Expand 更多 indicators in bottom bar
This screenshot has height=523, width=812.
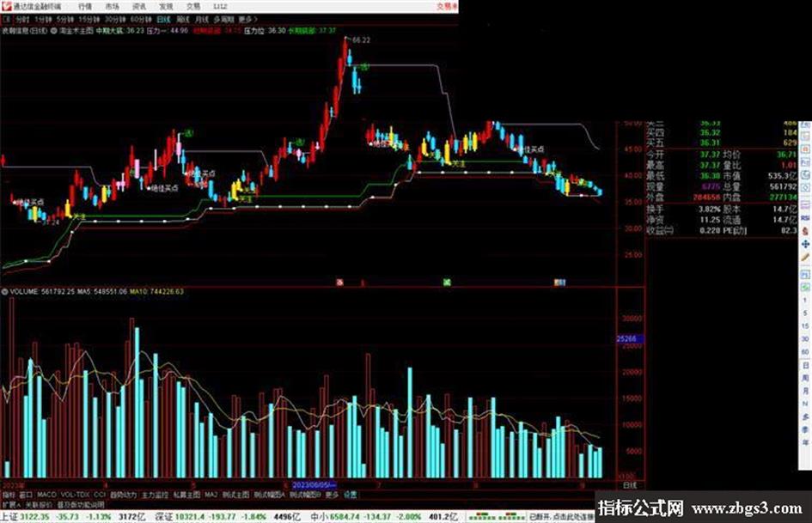pos(332,495)
